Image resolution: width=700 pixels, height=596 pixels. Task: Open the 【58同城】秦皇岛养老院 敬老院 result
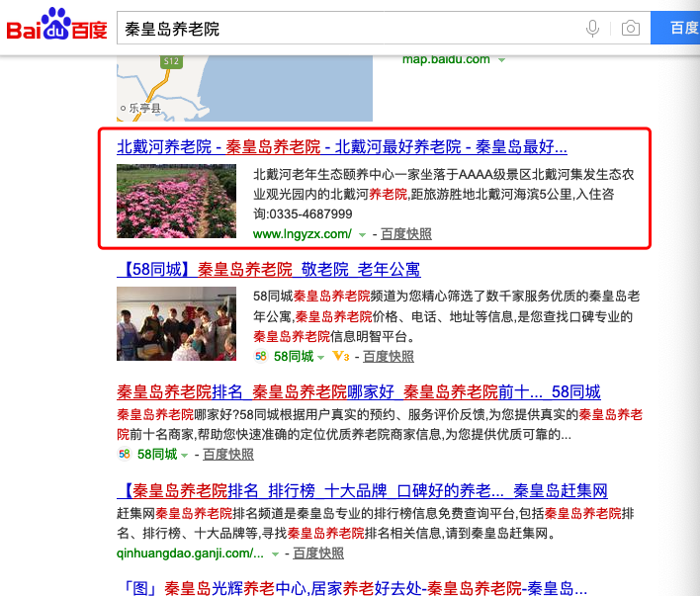(268, 269)
